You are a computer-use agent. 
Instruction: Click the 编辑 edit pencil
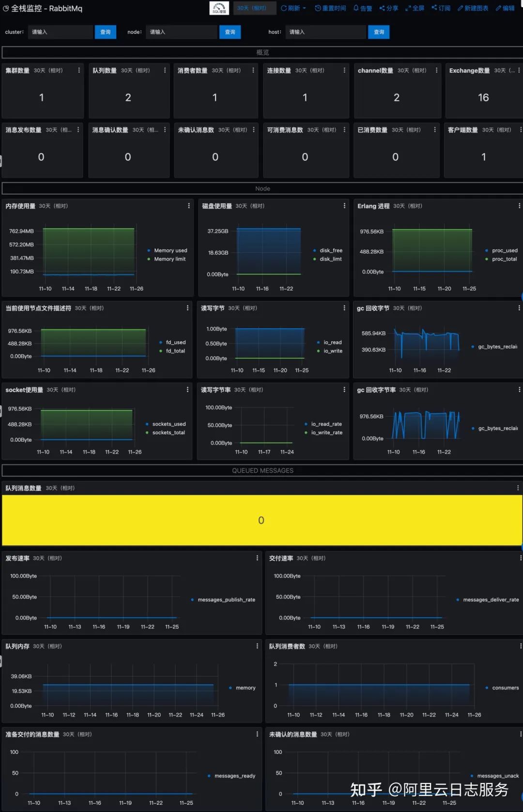(505, 8)
